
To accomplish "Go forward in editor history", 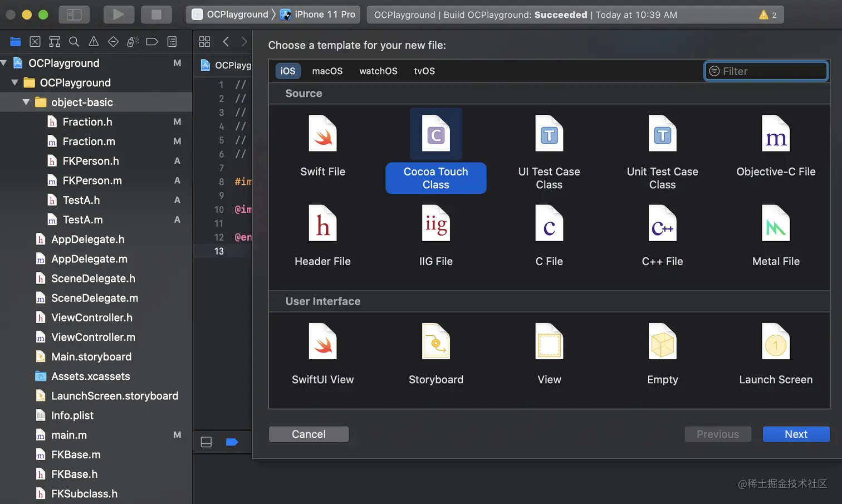I will [x=244, y=42].
